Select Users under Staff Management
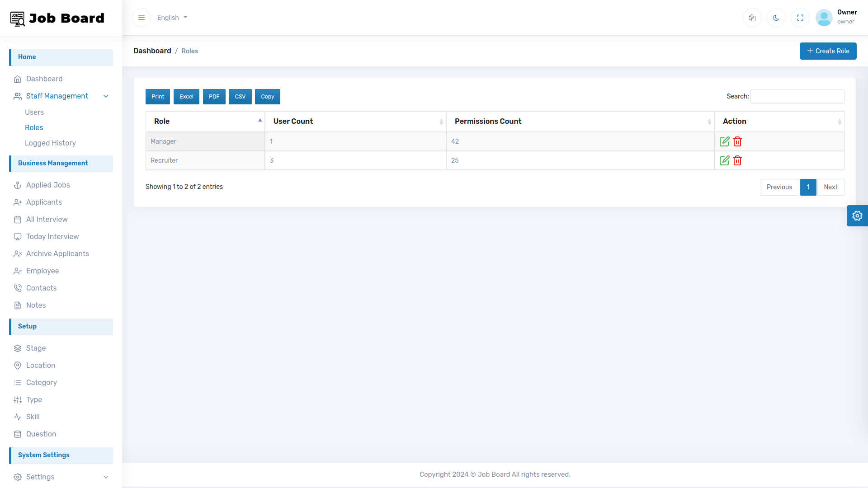 point(34,112)
